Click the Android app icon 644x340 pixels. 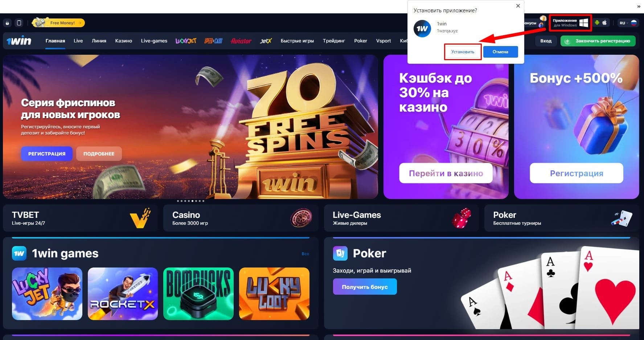597,22
